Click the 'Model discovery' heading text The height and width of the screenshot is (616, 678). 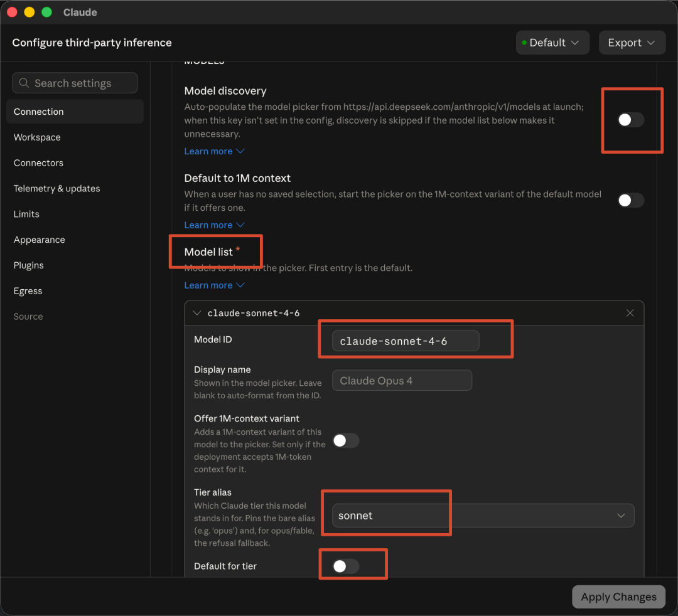225,91
